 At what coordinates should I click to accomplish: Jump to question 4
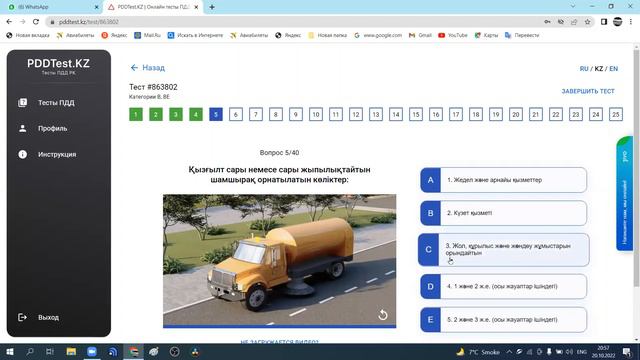click(x=196, y=115)
